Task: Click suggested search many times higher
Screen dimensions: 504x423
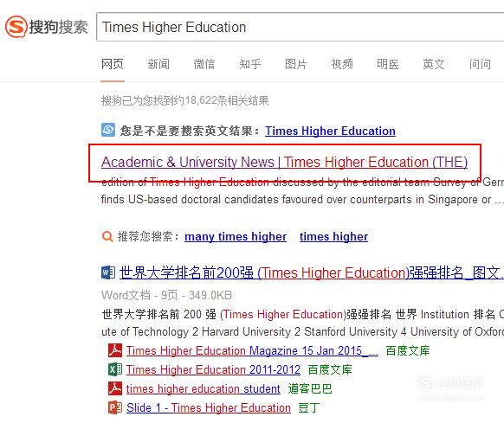Action: [x=236, y=237]
